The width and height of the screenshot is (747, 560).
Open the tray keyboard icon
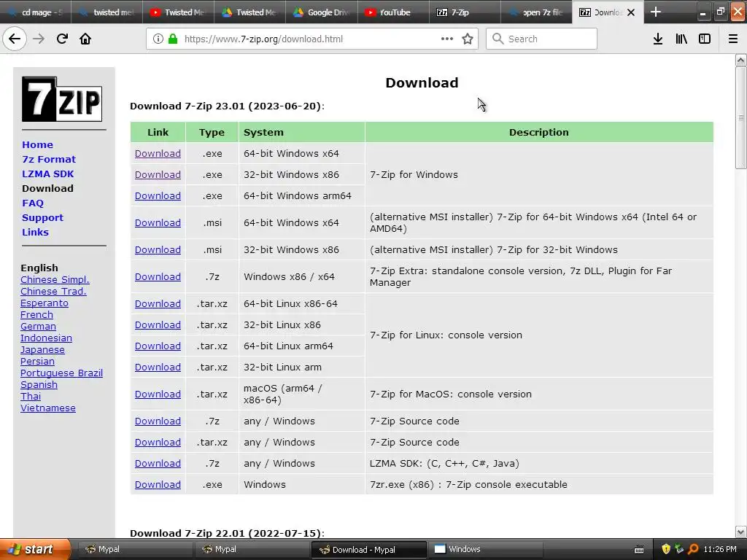639,550
